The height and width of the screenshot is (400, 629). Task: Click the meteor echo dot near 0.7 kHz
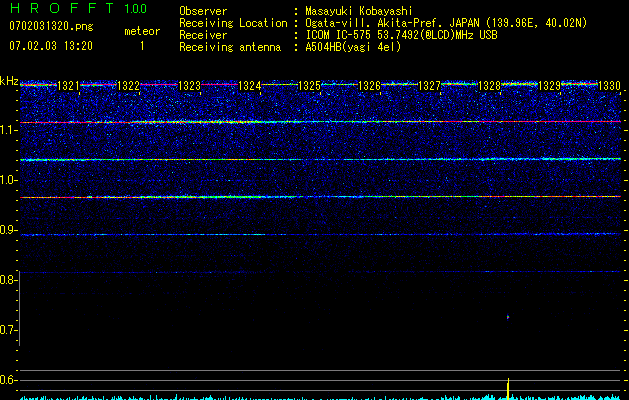click(508, 317)
